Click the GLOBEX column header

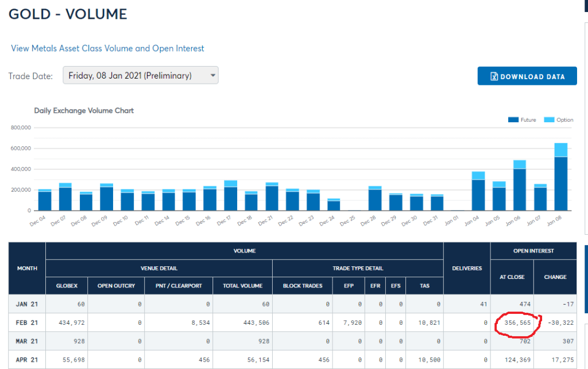(x=71, y=286)
